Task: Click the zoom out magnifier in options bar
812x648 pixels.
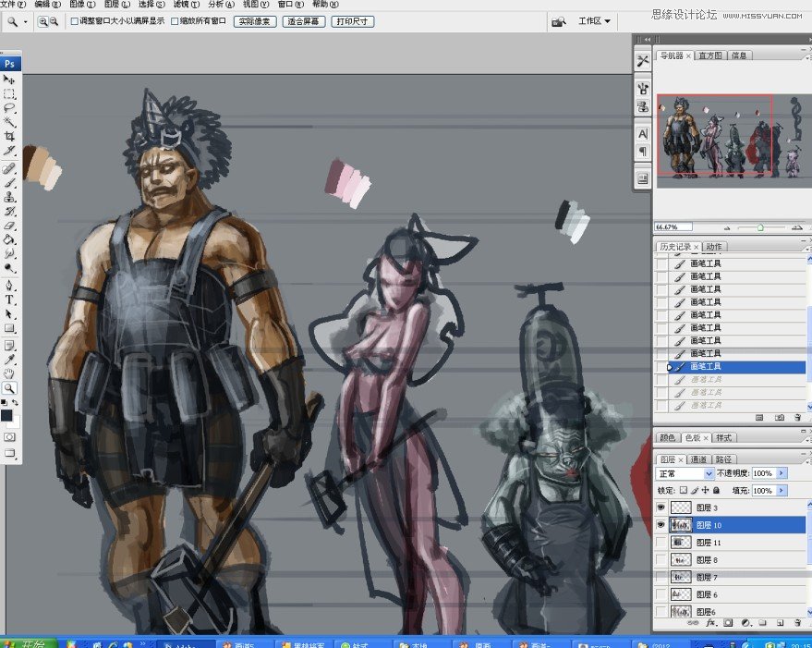Action: tap(54, 22)
